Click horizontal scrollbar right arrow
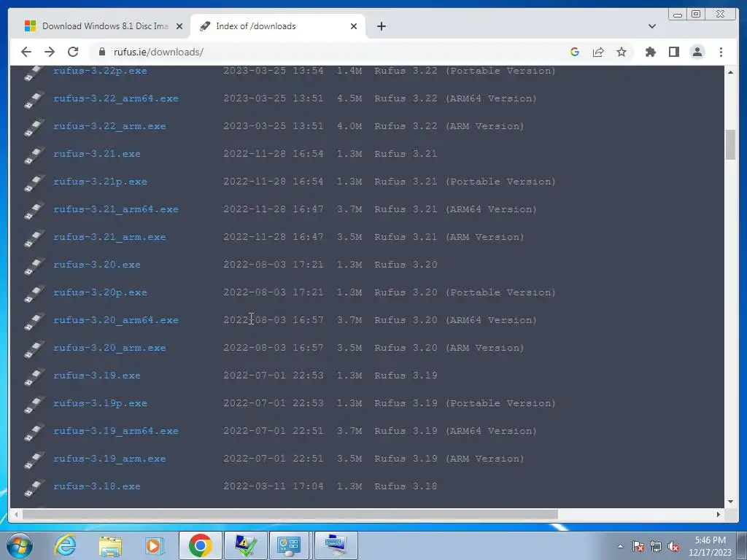This screenshot has height=560, width=747. [719, 514]
